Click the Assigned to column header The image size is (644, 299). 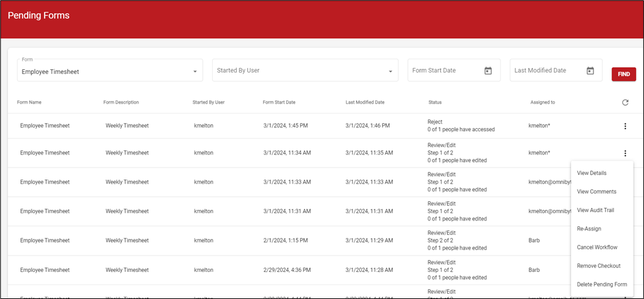(x=542, y=102)
